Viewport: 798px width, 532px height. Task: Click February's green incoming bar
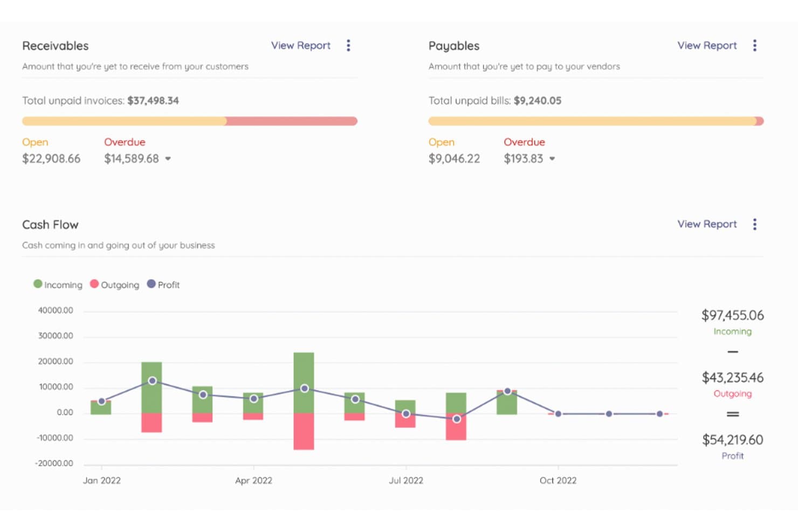pos(152,388)
